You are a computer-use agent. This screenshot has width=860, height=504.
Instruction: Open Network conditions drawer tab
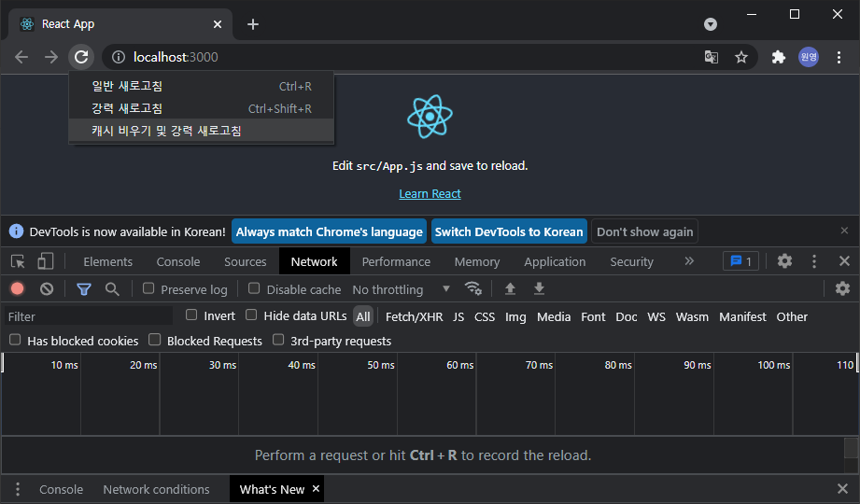(156, 489)
